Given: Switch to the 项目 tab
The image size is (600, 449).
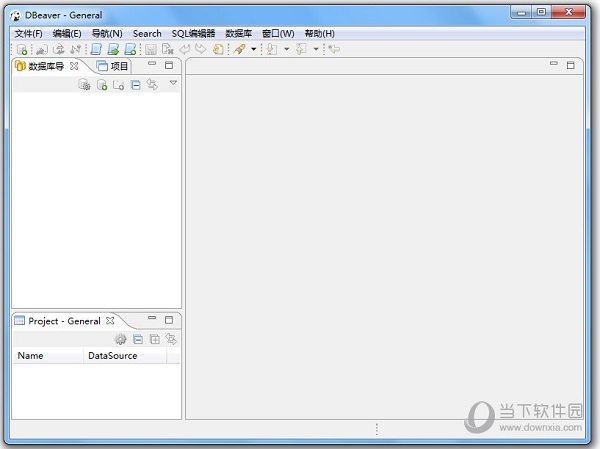Looking at the screenshot, I should [112, 66].
